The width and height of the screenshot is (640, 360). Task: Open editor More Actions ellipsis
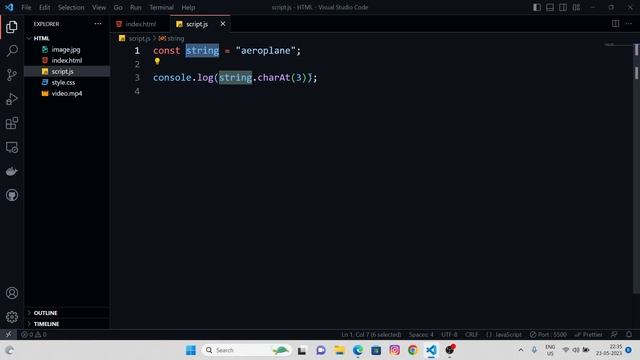(629, 24)
